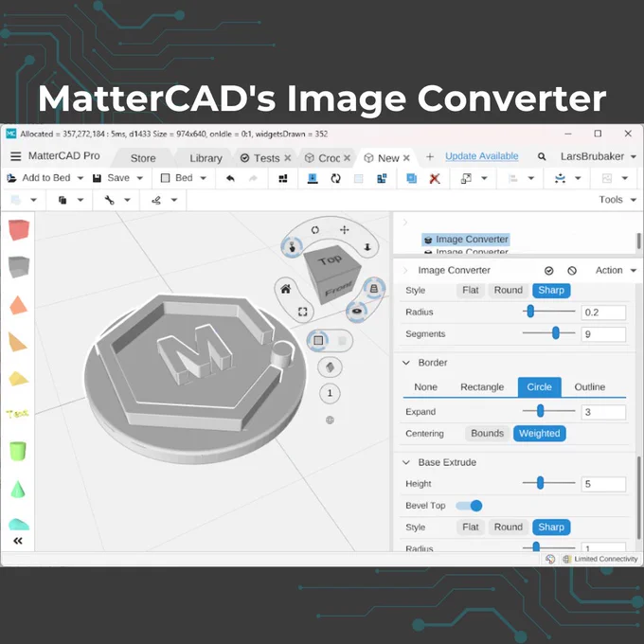Viewport: 644px width, 644px height.
Task: Open the Save dropdown arrow
Action: [139, 178]
